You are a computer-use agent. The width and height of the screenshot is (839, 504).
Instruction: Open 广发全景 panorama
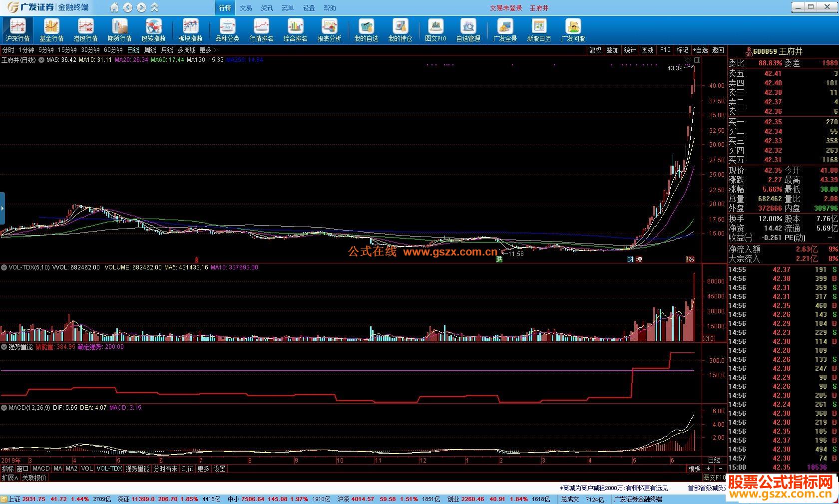[505, 30]
